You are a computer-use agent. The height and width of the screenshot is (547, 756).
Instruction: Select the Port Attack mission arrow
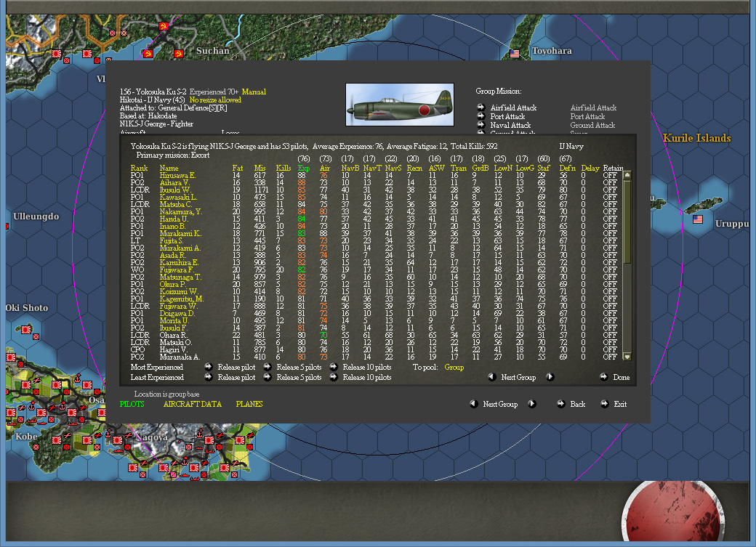pyautogui.click(x=480, y=116)
